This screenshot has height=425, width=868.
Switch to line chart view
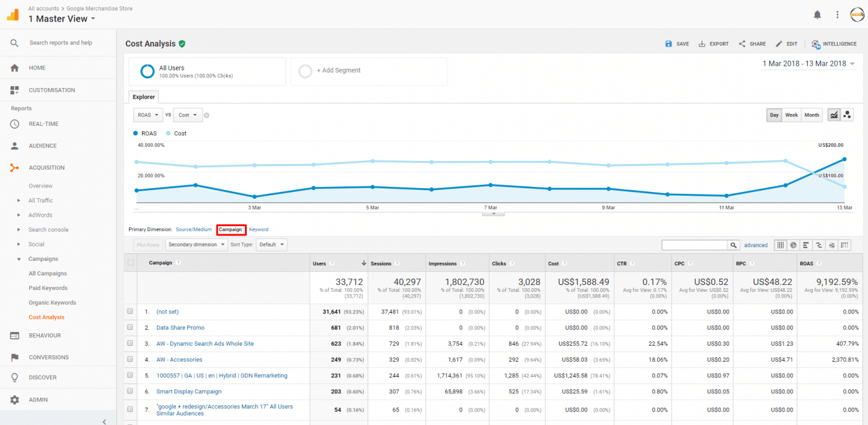[834, 115]
